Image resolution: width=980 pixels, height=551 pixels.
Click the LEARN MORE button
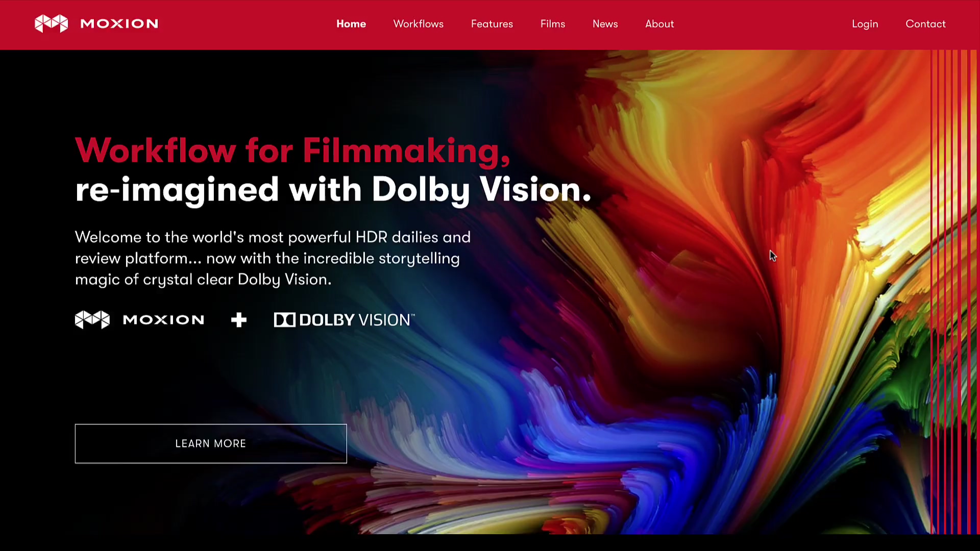[x=211, y=444]
